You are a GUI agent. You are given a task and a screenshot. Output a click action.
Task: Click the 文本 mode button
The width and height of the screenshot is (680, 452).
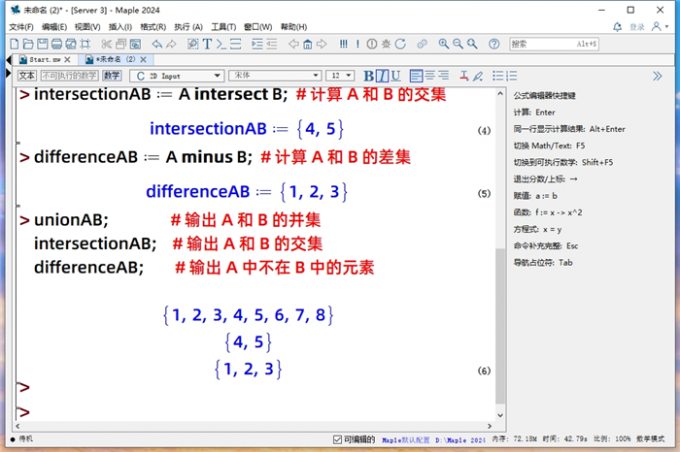[x=27, y=76]
